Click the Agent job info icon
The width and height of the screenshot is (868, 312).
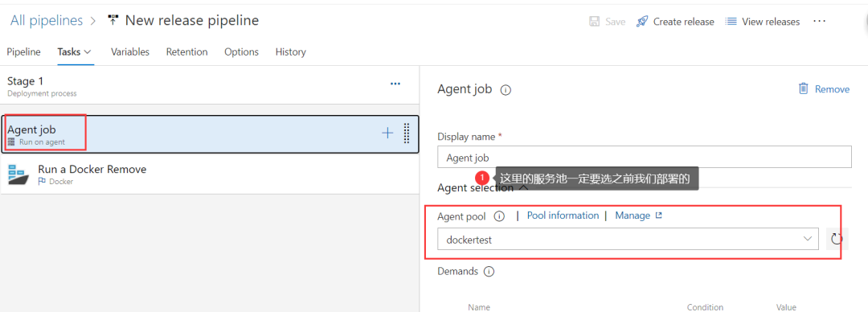click(506, 90)
